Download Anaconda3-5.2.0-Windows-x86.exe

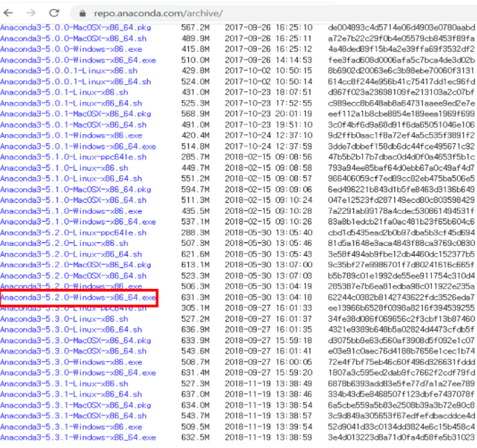[72, 286]
